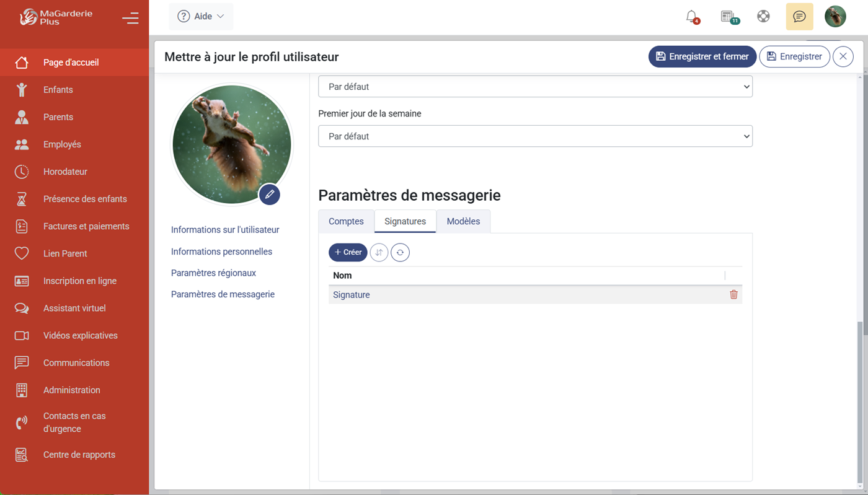Click the Vidéos explicatives camera icon
Image resolution: width=868 pixels, height=495 pixels.
[22, 335]
